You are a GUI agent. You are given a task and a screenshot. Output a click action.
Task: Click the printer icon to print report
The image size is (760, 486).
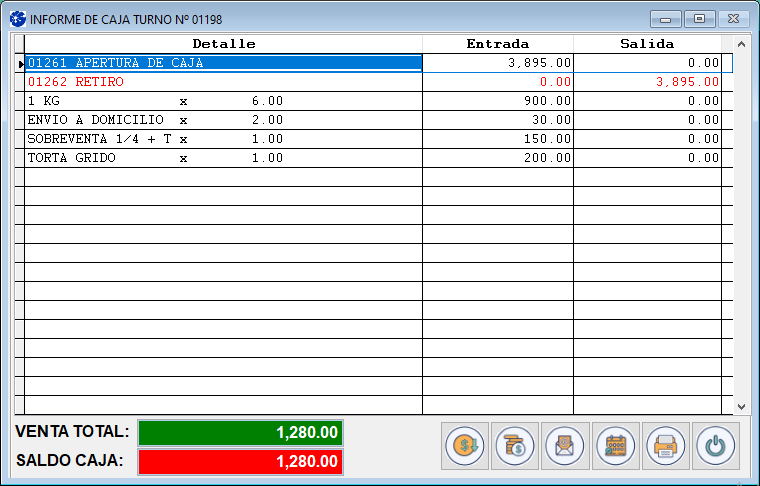665,446
